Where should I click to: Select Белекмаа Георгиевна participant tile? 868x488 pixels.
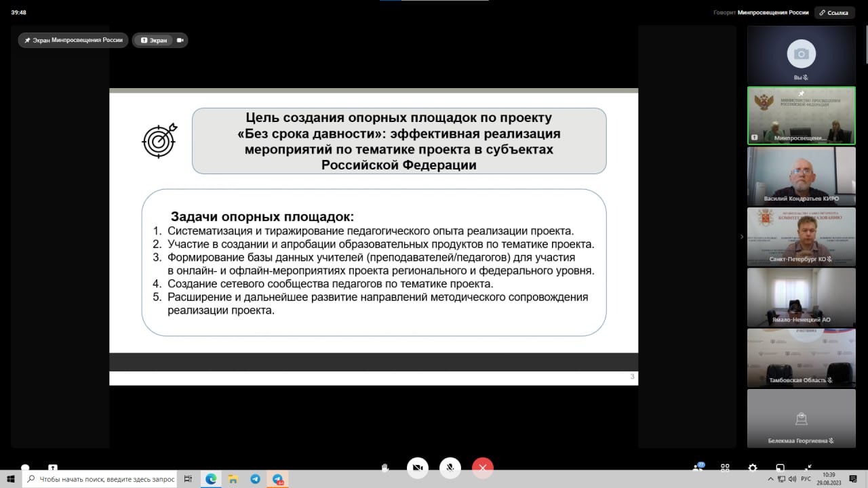[x=801, y=418]
